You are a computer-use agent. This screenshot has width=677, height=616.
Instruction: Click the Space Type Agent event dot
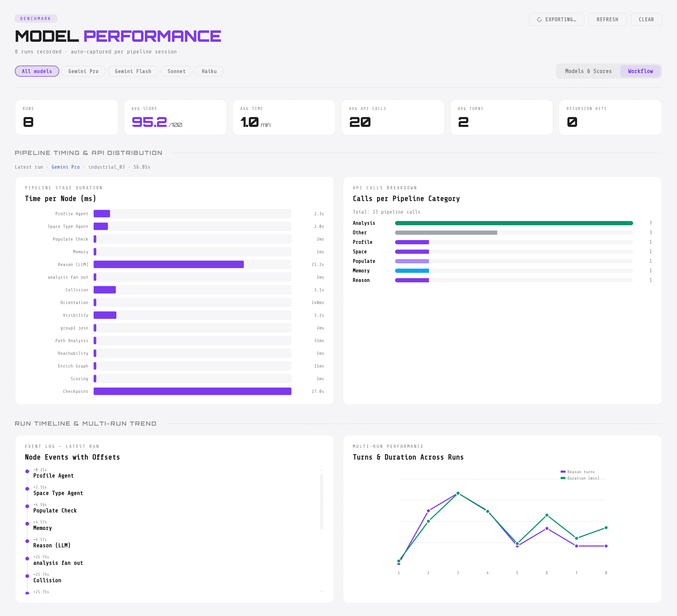[27, 489]
